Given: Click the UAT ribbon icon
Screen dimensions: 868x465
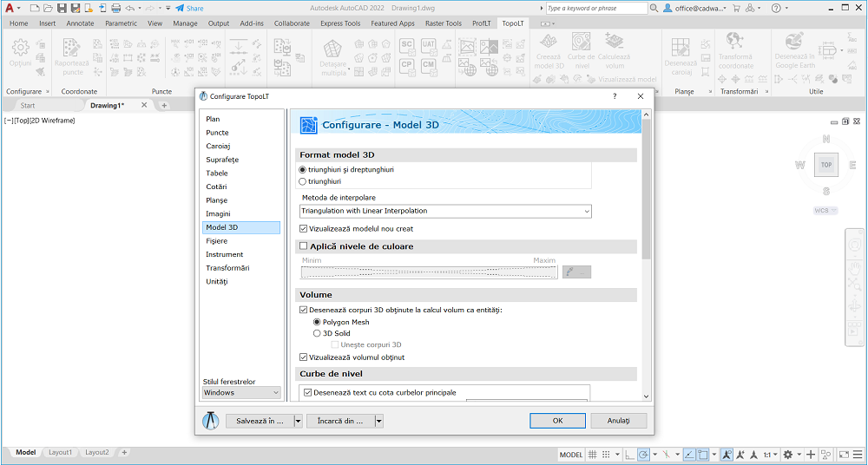Looking at the screenshot, I should click(429, 45).
